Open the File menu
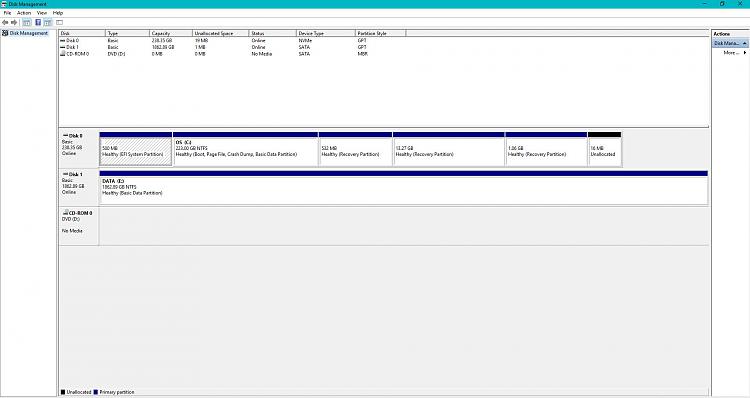Viewport: 750px width, 398px height. (7, 13)
